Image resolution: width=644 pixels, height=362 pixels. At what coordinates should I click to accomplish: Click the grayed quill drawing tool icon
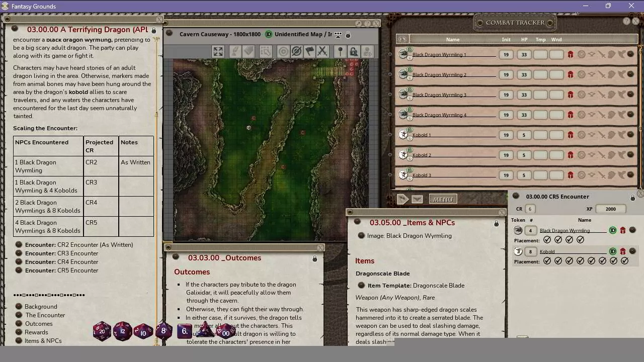click(x=235, y=51)
